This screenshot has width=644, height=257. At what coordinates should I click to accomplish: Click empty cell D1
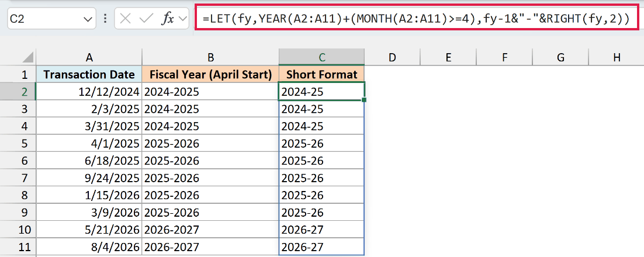point(392,74)
